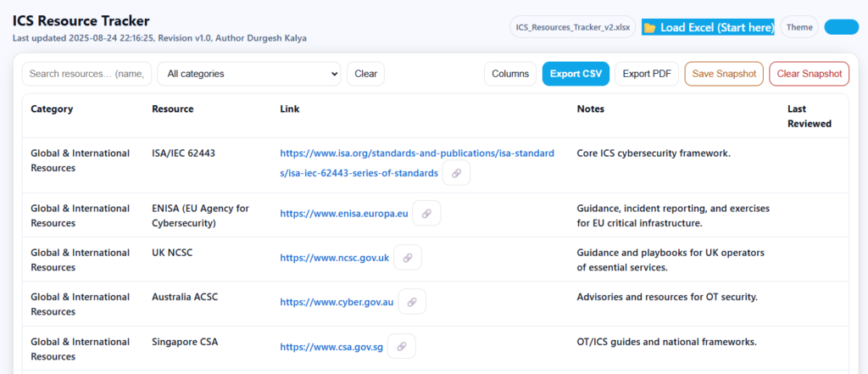868x374 pixels.
Task: Sort by Last Reviewed column header
Action: pos(810,116)
